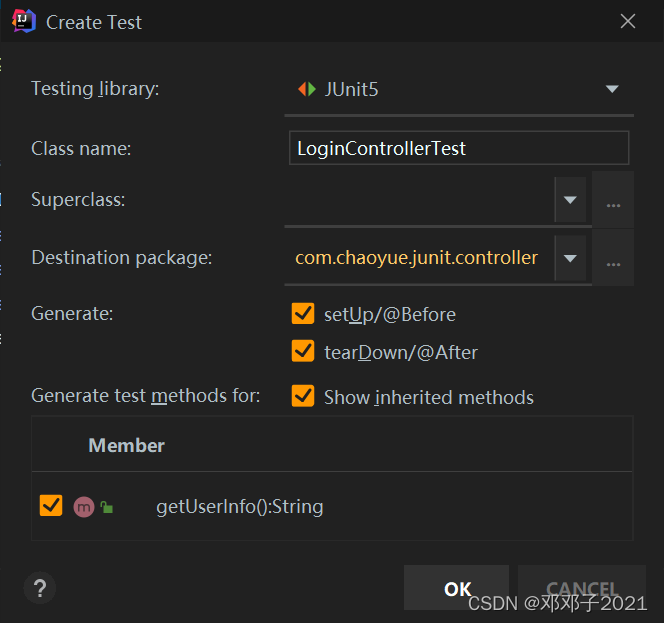Uncheck the getUserInfo():String member checkbox

[x=51, y=505]
